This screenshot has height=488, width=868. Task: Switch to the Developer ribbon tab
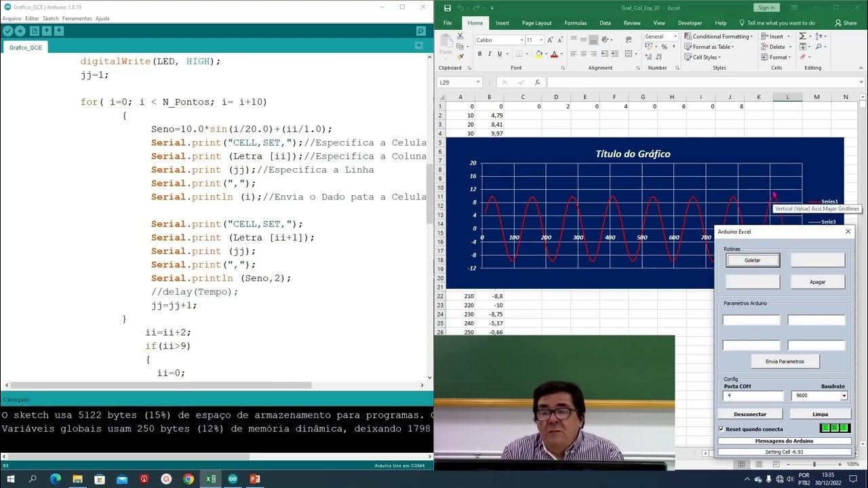coord(690,23)
